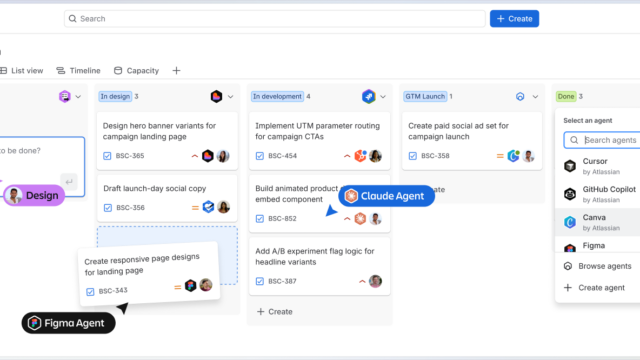Expand the In development column dropdown chevron
This screenshot has height=360, width=640.
pos(383,97)
